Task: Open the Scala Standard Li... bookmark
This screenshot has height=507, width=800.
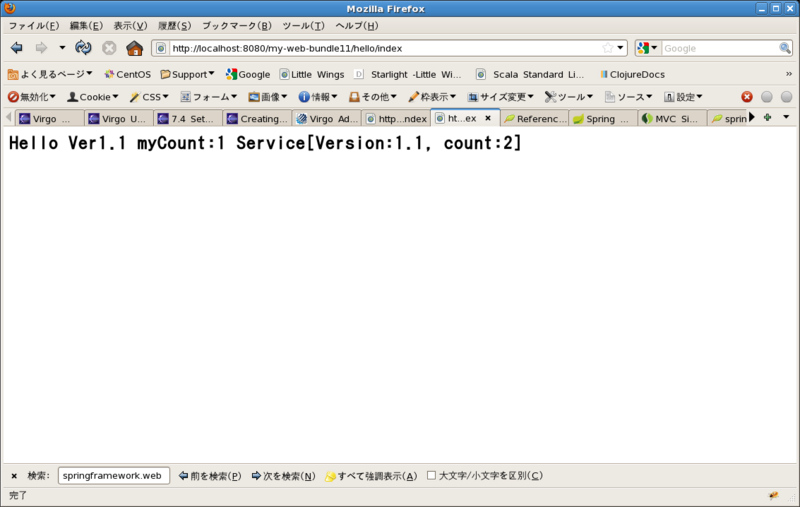Action: (530, 74)
